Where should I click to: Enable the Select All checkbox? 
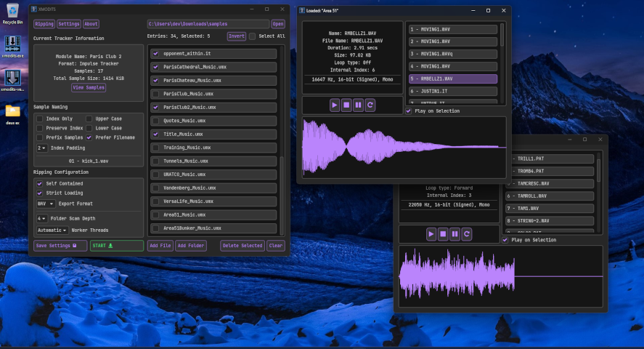click(253, 36)
